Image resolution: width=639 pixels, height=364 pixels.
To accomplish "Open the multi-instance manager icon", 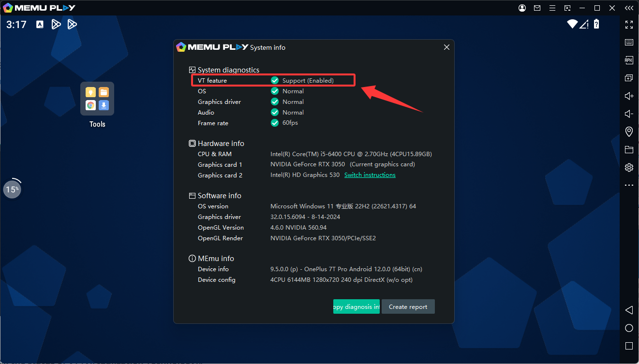I will click(x=629, y=78).
